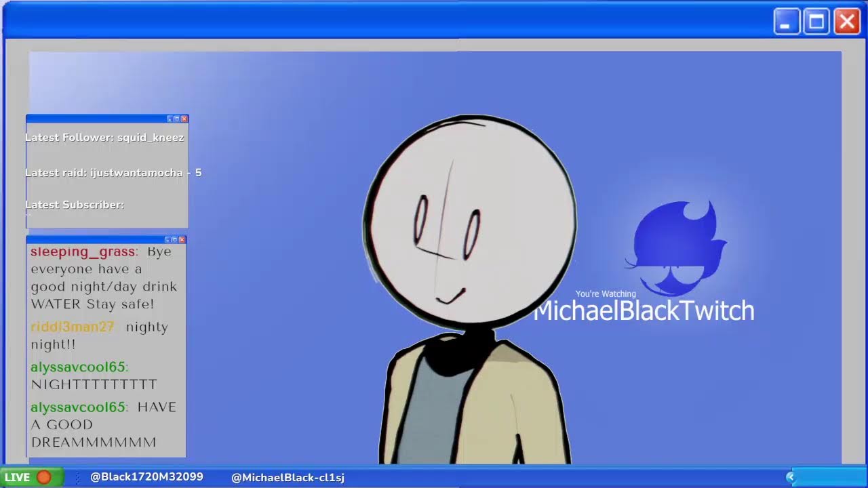This screenshot has height=488, width=868.
Task: Click the round-headed avatar character
Action: pos(471,289)
